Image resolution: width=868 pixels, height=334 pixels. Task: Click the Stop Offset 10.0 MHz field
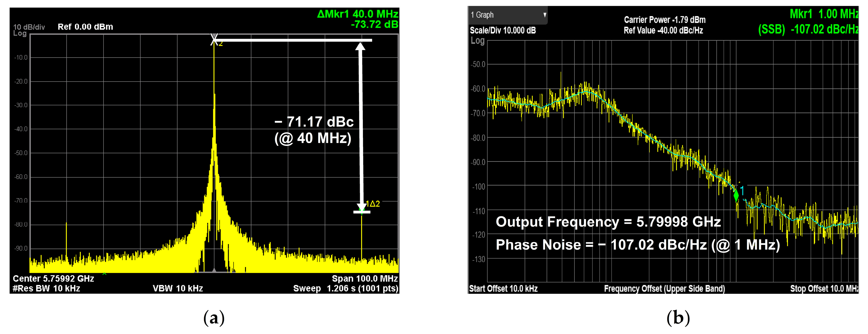[824, 289]
